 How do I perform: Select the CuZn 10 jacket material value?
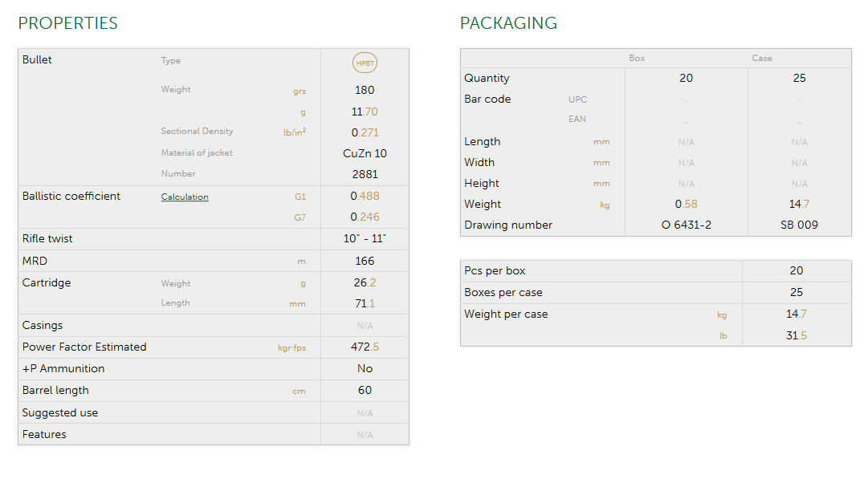click(x=365, y=153)
